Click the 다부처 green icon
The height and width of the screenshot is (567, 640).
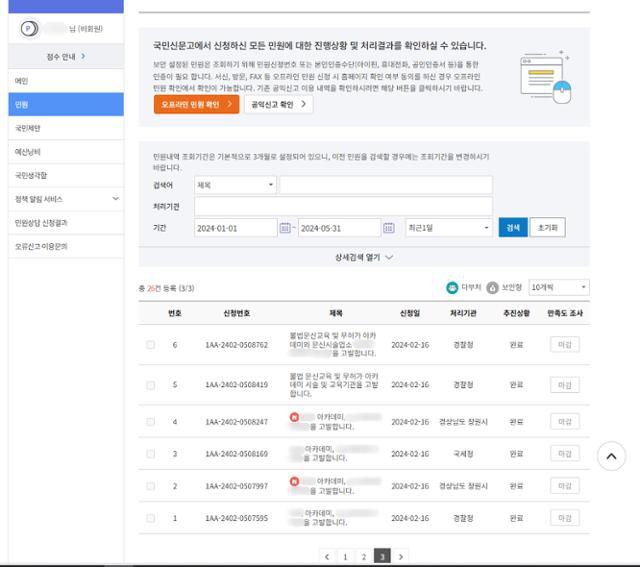pos(452,287)
